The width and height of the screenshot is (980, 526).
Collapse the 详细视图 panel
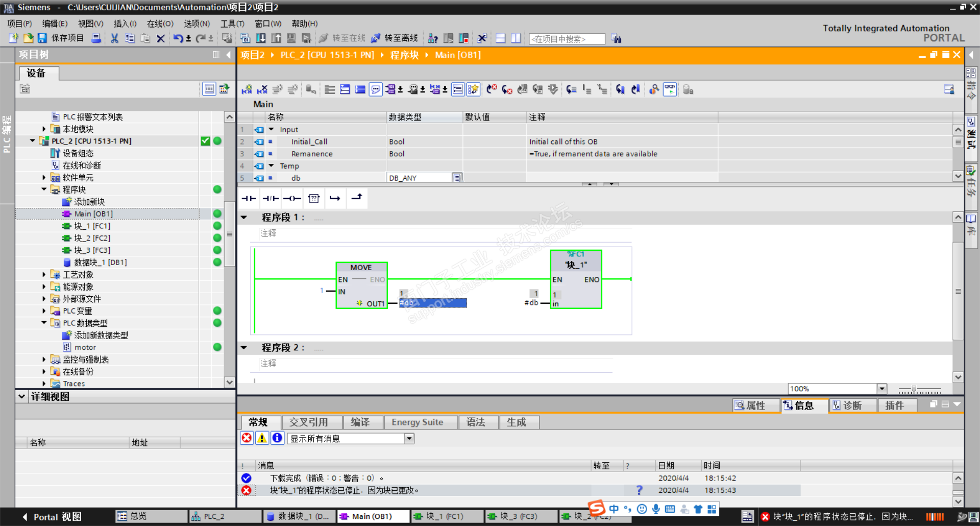[21, 396]
